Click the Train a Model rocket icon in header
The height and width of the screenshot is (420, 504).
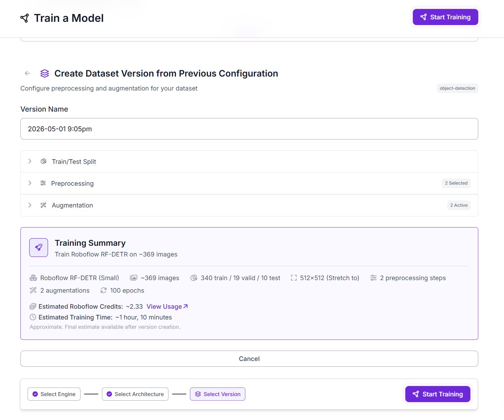pyautogui.click(x=25, y=18)
